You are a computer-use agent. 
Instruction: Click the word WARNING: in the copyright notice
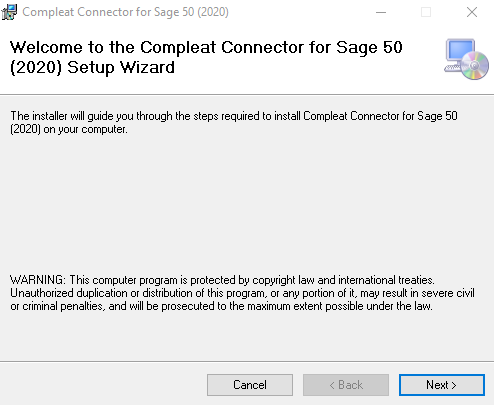click(x=38, y=280)
